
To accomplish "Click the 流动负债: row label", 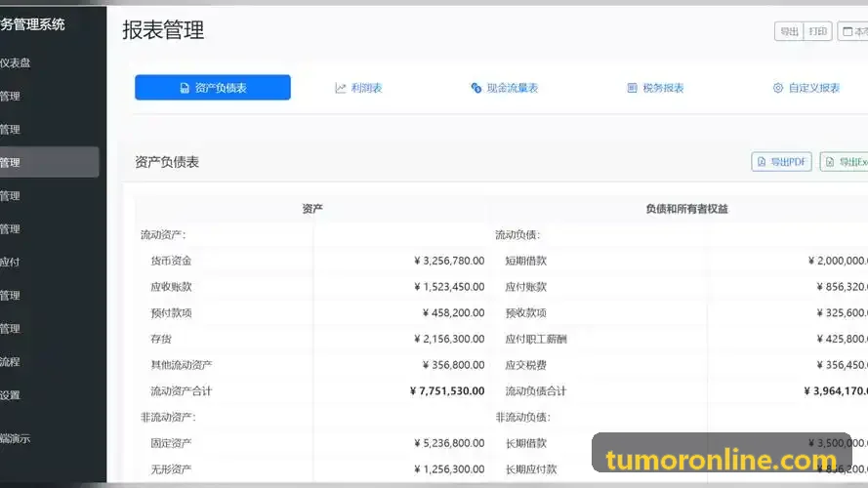I will 517,234.
